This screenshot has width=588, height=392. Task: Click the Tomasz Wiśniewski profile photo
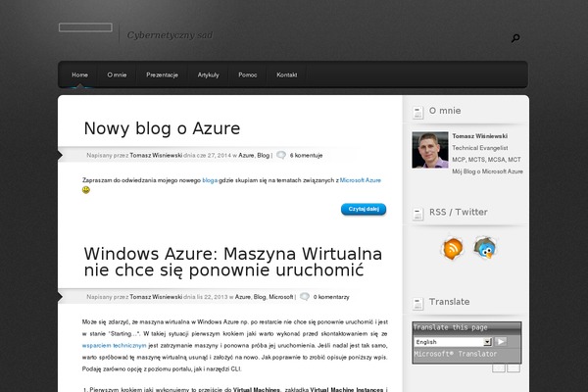click(x=430, y=150)
